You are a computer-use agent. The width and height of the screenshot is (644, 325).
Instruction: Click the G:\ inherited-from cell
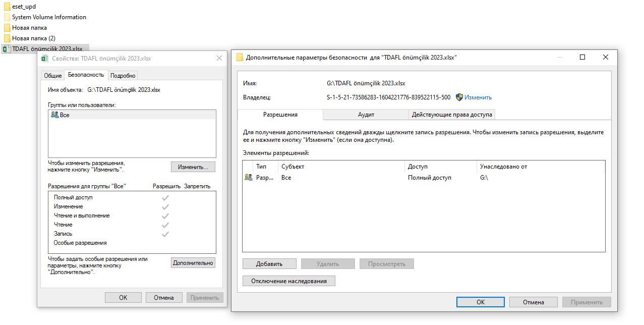pyautogui.click(x=484, y=178)
